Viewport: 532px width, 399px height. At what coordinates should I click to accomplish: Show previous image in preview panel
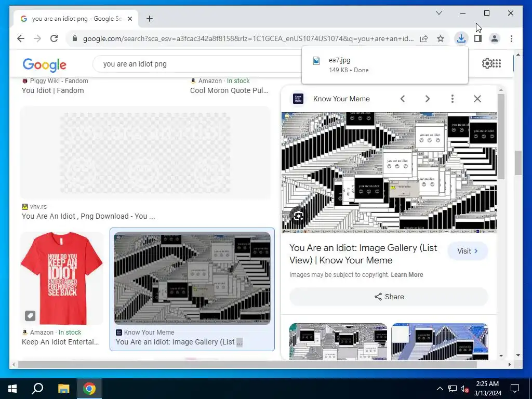click(403, 99)
